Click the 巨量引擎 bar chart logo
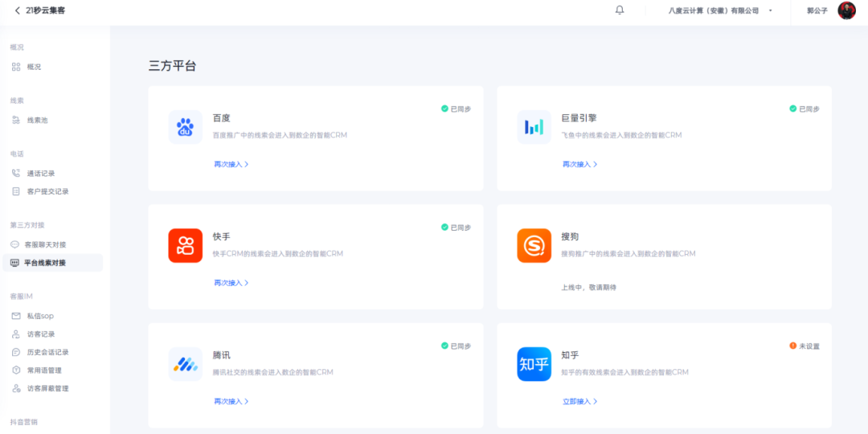This screenshot has width=868, height=434. point(534,127)
